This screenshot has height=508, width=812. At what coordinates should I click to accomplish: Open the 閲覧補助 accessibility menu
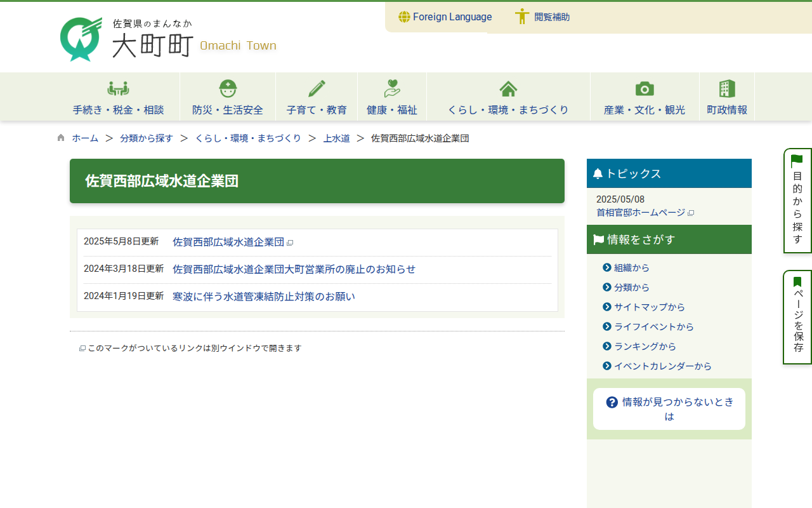552,17
